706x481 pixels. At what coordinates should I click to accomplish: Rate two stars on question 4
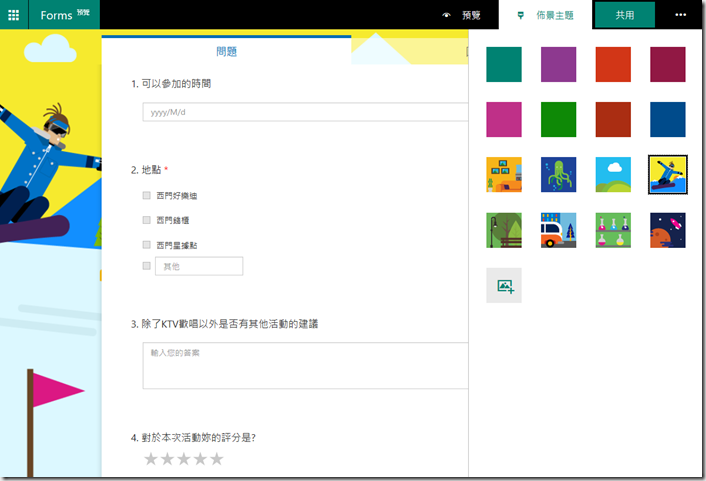point(167,459)
